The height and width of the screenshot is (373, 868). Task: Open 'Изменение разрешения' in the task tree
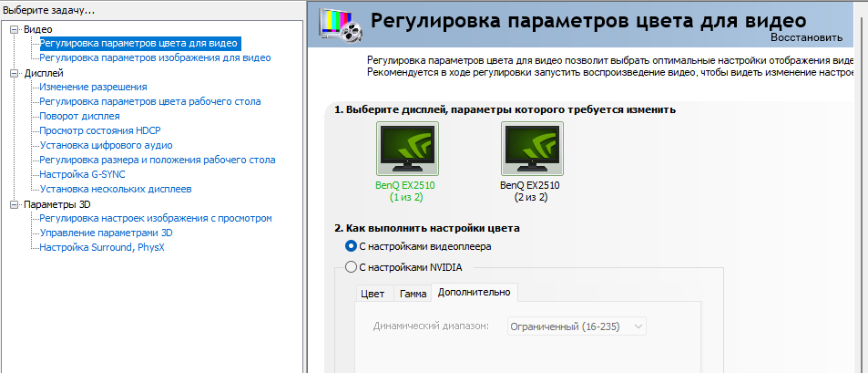pos(93,87)
